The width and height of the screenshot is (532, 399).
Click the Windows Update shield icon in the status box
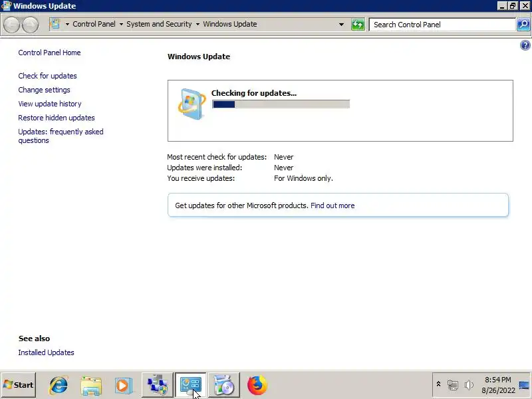(x=192, y=104)
